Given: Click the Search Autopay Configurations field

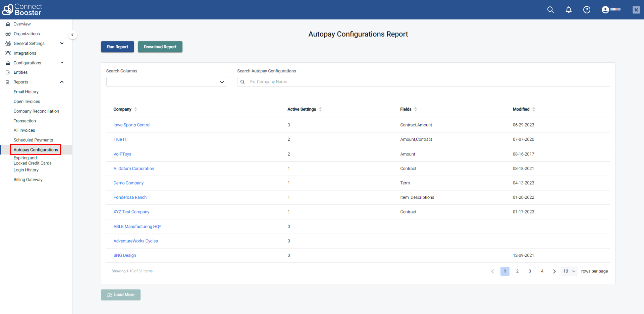Looking at the screenshot, I should click(x=423, y=82).
